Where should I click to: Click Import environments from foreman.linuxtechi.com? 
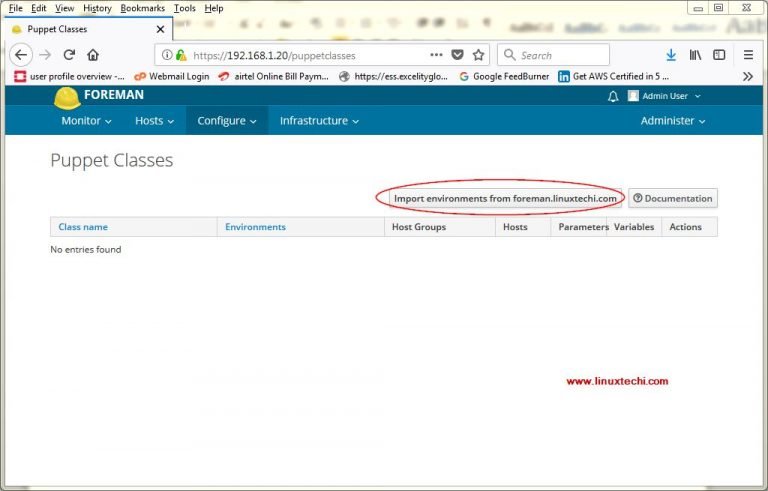click(505, 198)
